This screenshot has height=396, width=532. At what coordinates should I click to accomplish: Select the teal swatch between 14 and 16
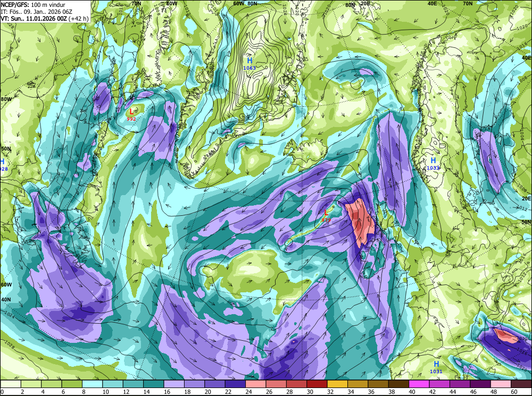154,384
